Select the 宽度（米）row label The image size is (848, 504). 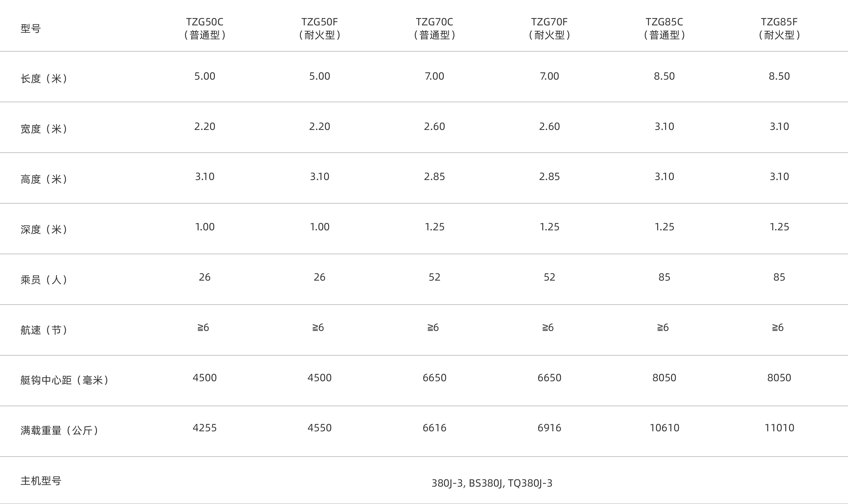click(43, 129)
